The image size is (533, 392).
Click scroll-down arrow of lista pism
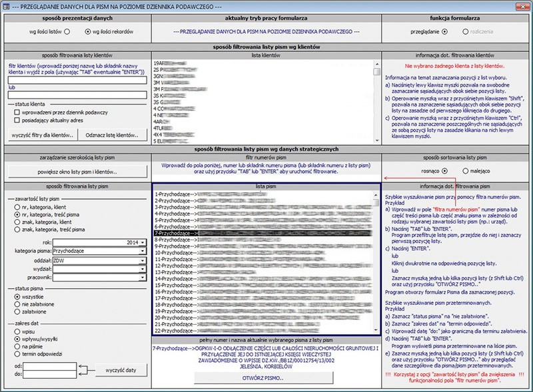pos(376,330)
